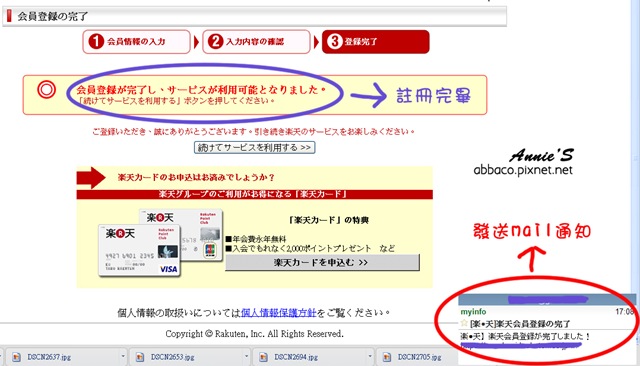Click the 楽天カードを申込む button
The height and width of the screenshot is (366, 640).
[x=322, y=262]
